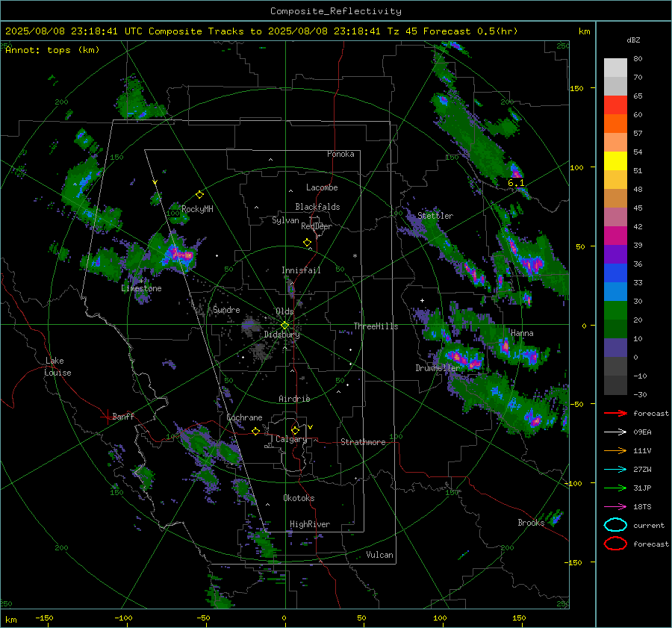Click the Drumheller label
Image resolution: width=672 pixels, height=628 pixels.
coord(438,368)
